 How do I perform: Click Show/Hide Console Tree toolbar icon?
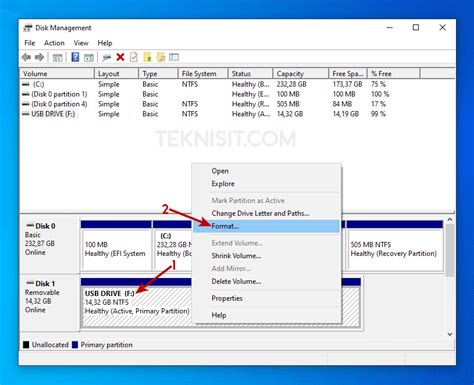tap(57, 57)
